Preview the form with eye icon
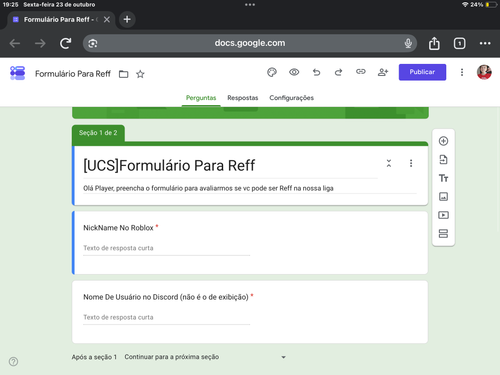 click(294, 72)
